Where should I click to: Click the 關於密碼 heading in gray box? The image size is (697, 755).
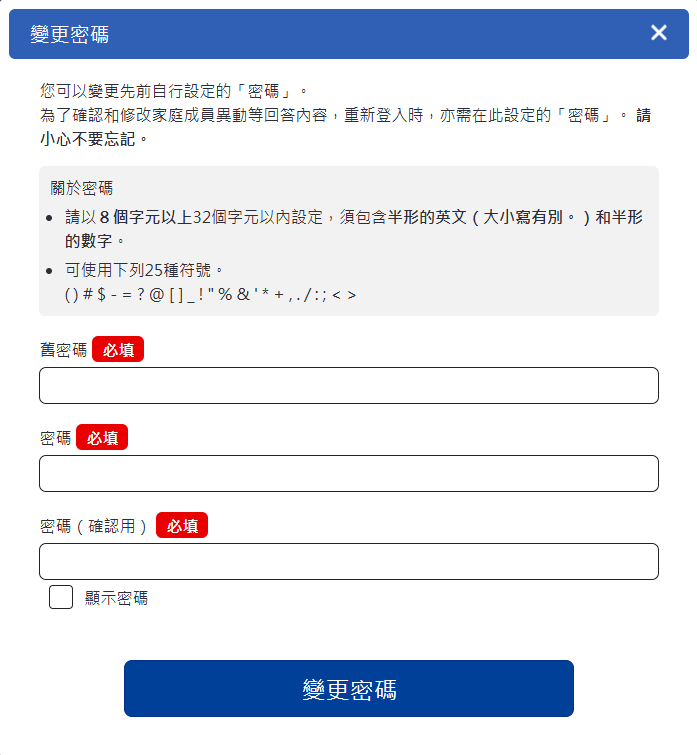click(x=81, y=188)
